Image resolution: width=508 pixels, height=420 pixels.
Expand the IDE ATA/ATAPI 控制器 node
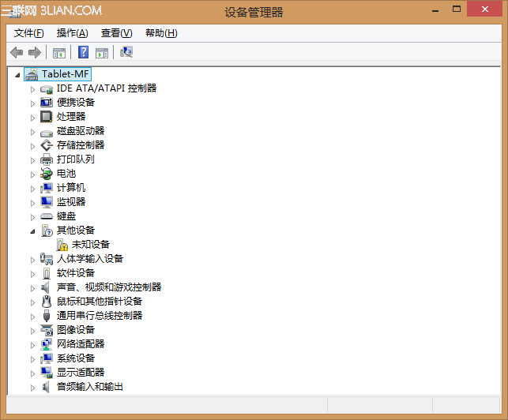click(32, 89)
